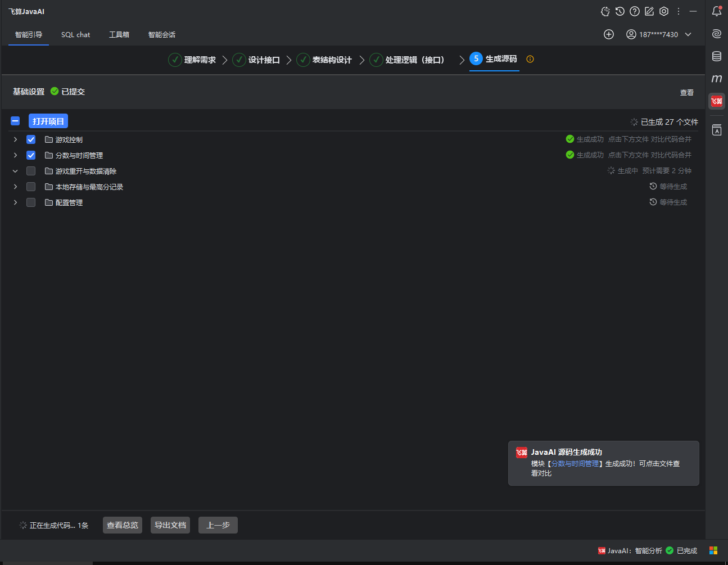Viewport: 728px width, 565px height.
Task: Switch to the SQL chat tab
Action: [75, 35]
